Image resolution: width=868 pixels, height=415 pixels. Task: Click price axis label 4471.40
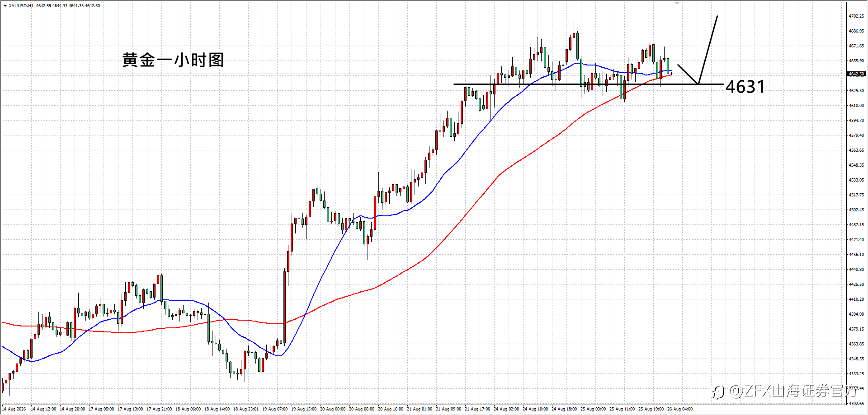[x=856, y=240]
